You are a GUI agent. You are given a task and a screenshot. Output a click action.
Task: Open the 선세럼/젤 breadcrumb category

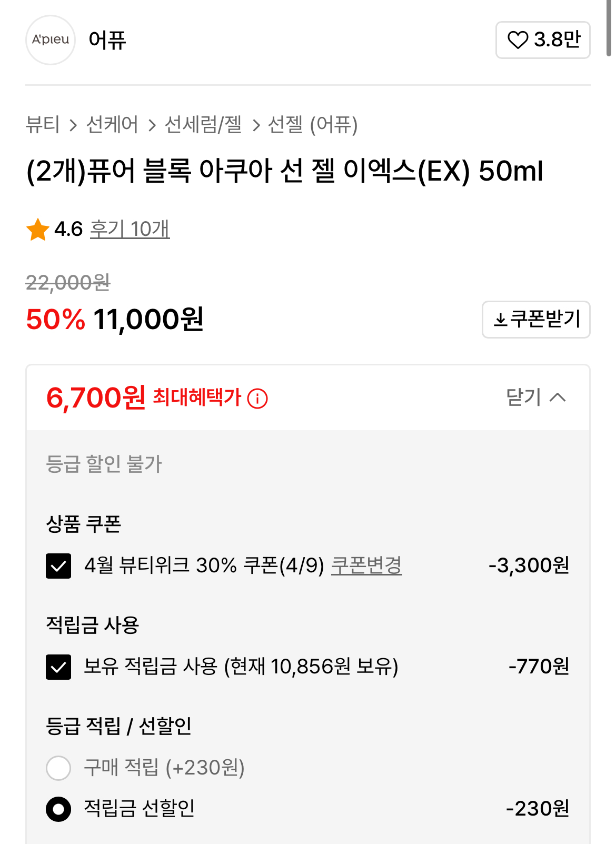203,125
